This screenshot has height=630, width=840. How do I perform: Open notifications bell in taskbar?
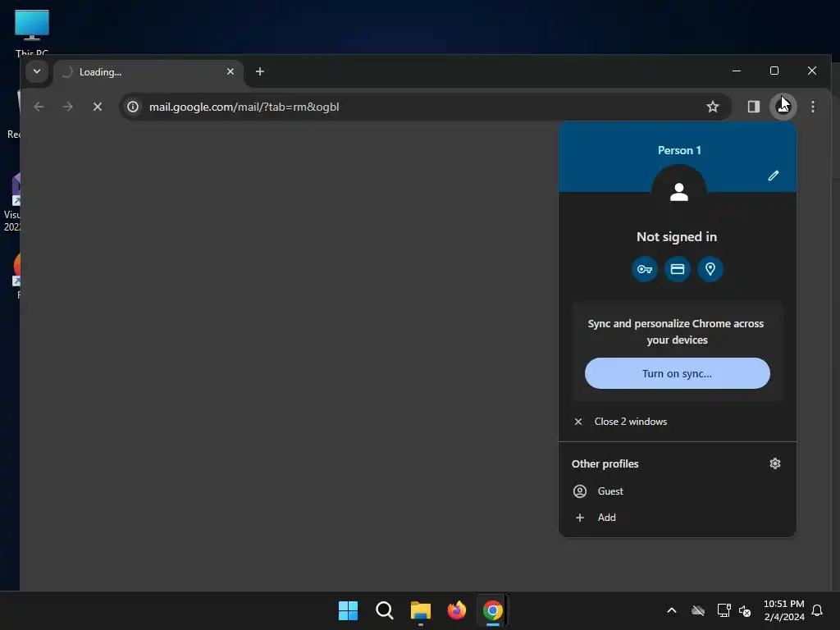click(818, 610)
